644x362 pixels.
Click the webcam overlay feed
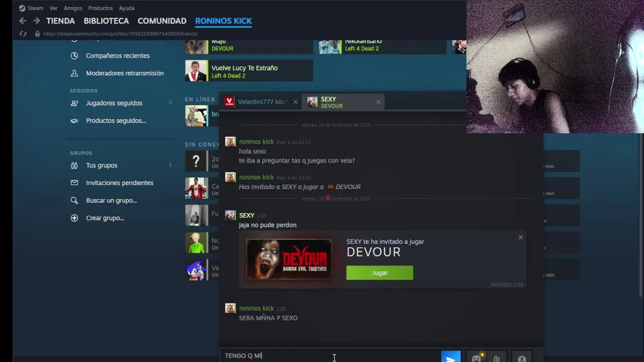pyautogui.click(x=555, y=66)
